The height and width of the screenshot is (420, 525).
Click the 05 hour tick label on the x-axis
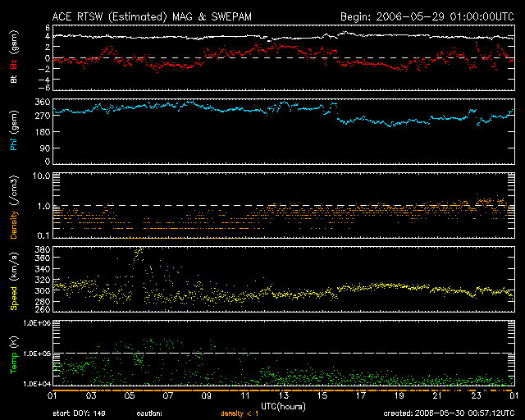point(129,396)
